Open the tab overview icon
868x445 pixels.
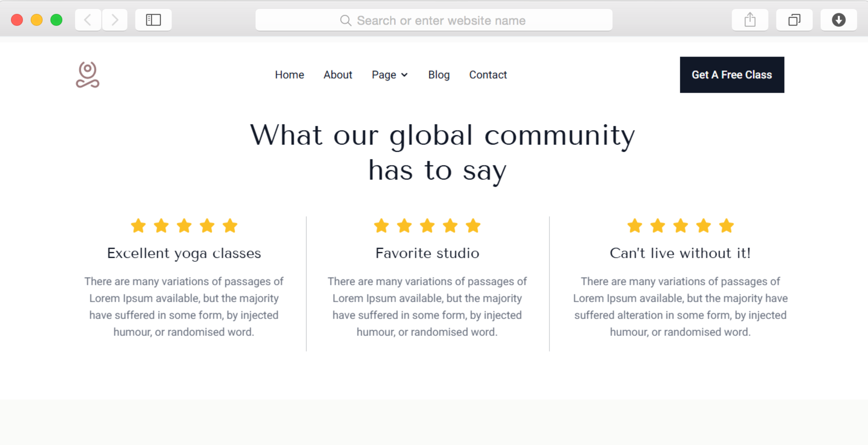click(x=794, y=20)
